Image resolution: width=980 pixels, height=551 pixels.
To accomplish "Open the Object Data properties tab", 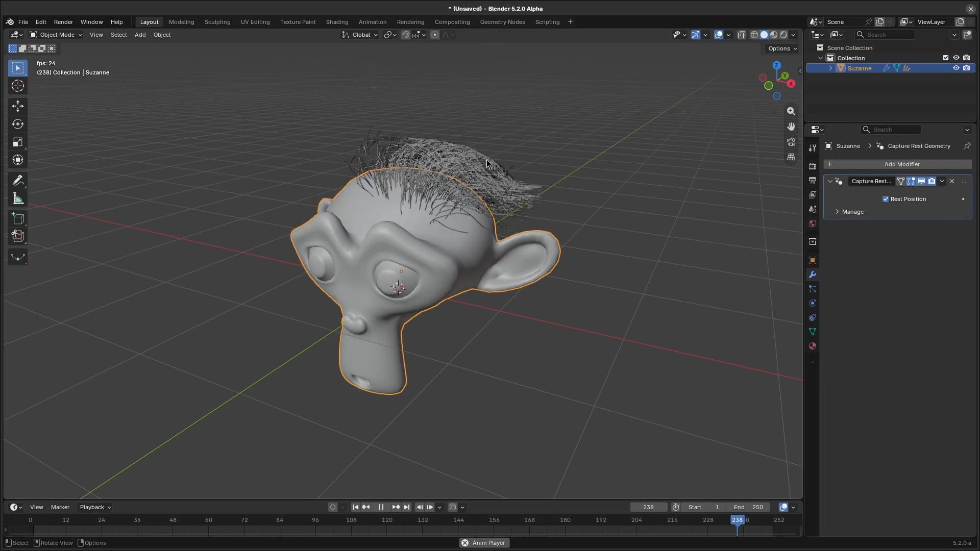I will 813,332.
